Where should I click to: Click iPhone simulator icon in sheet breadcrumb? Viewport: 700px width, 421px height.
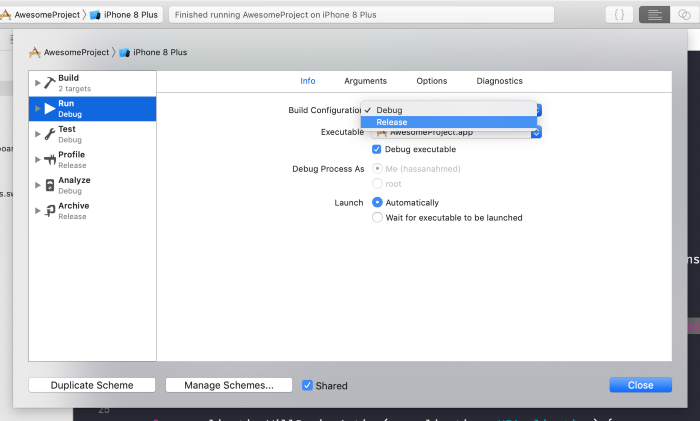[125, 52]
